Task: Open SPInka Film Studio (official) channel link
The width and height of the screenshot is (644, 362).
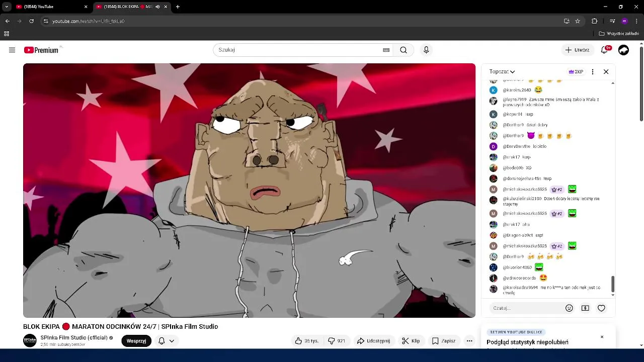Action: [x=74, y=338]
